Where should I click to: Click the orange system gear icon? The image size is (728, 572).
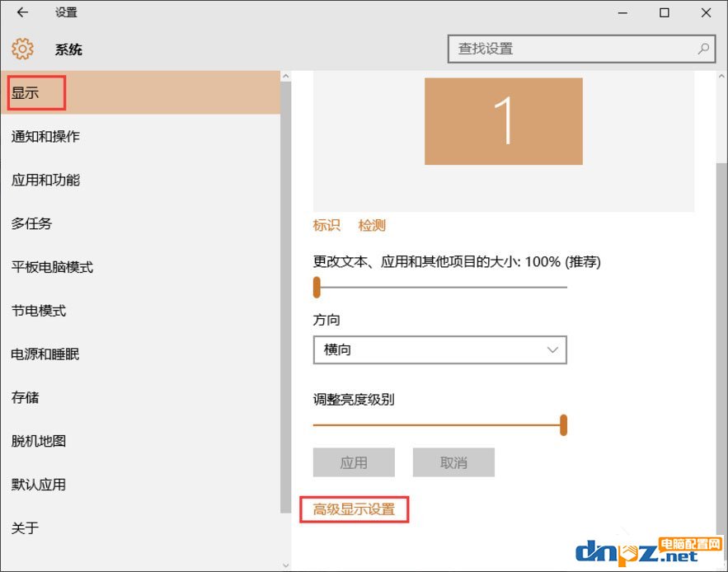(x=22, y=49)
